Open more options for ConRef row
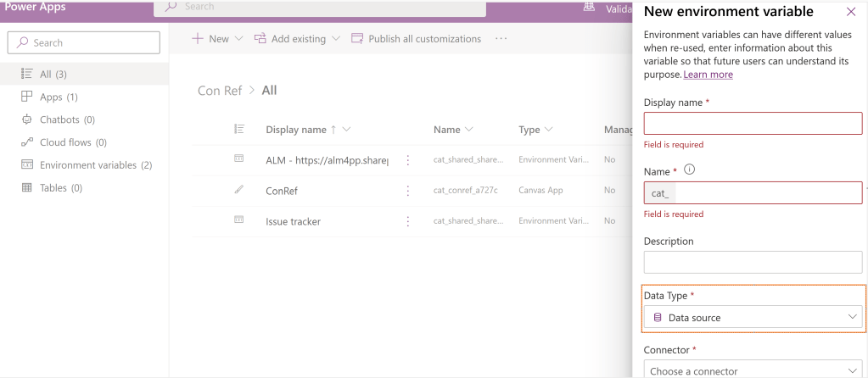This screenshot has height=378, width=868. [x=407, y=191]
